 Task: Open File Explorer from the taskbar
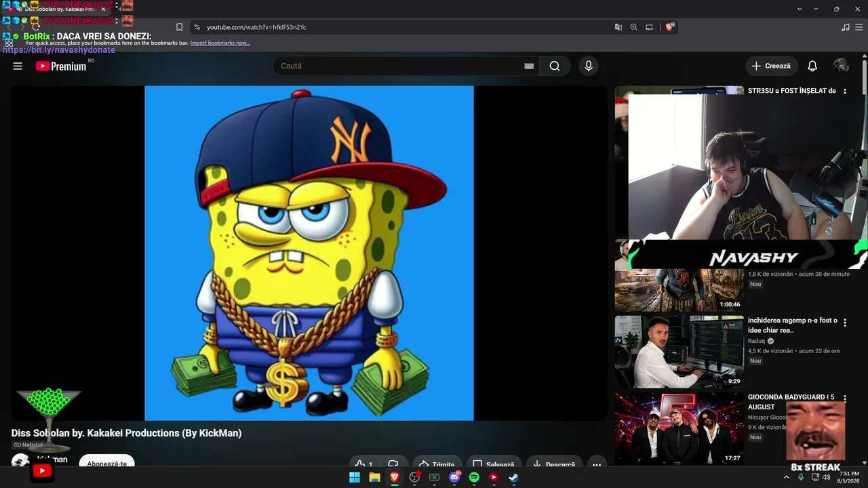coord(374,477)
